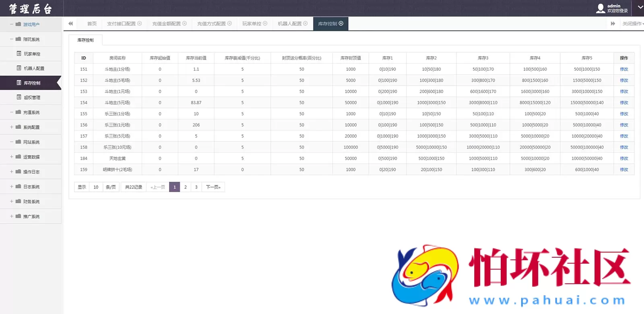Click the 管理后台 title logo
644x314 pixels.
[31, 8]
